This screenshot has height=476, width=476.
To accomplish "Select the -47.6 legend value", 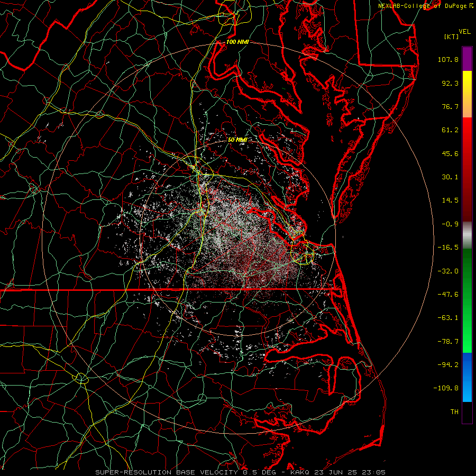I will [448, 295].
